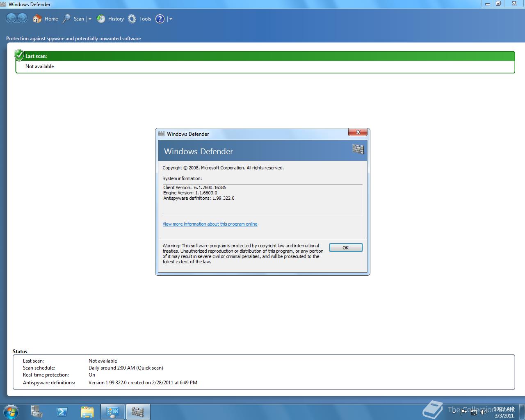Click the History clock icon
Viewport: 525px width, 420px height.
coord(101,19)
